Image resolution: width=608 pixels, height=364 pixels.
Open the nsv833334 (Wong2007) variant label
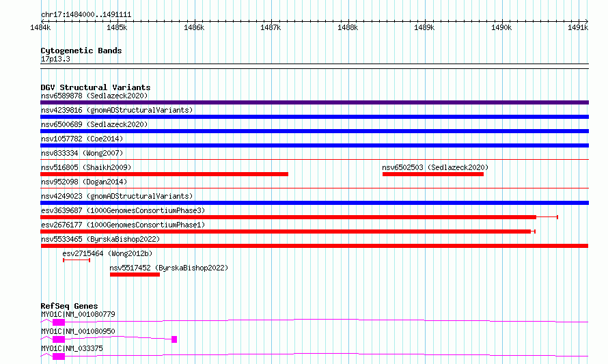pyautogui.click(x=82, y=153)
